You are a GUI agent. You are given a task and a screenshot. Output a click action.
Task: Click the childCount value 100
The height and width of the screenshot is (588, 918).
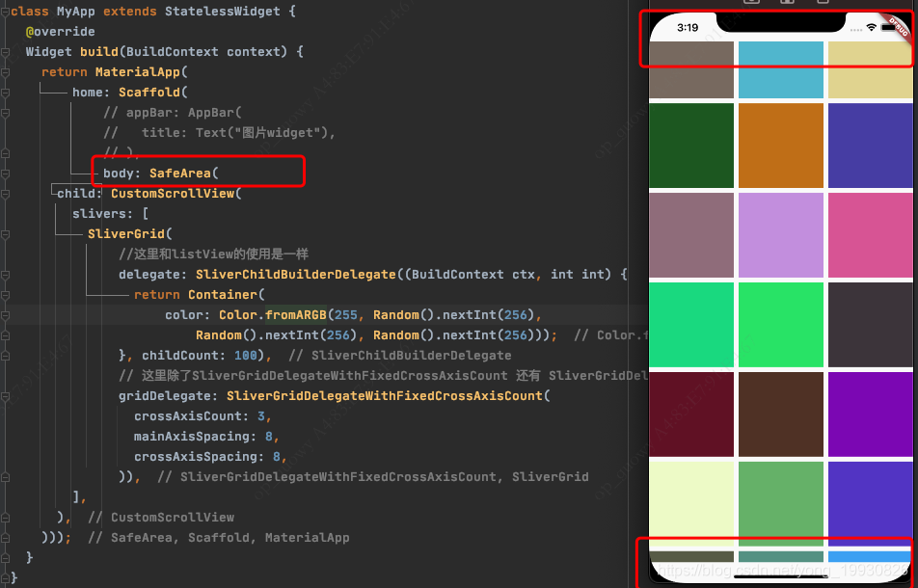coord(245,356)
